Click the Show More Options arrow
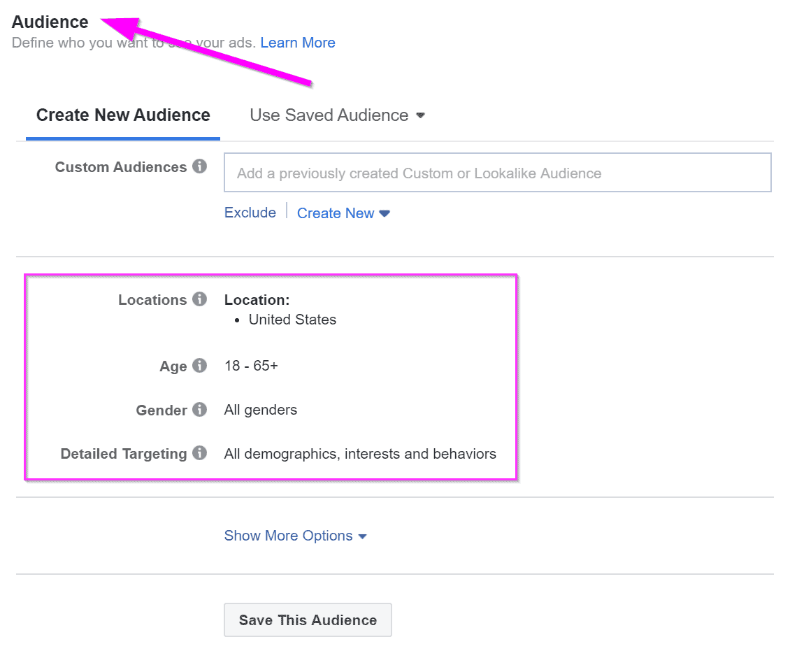Image resolution: width=790 pixels, height=672 pixels. pyautogui.click(x=363, y=536)
